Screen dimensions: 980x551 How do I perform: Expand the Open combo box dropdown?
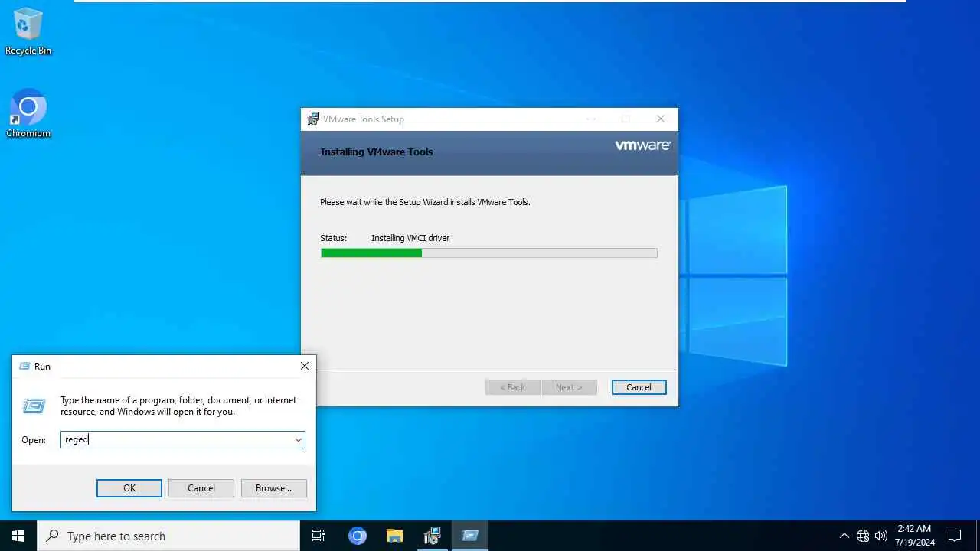[298, 440]
